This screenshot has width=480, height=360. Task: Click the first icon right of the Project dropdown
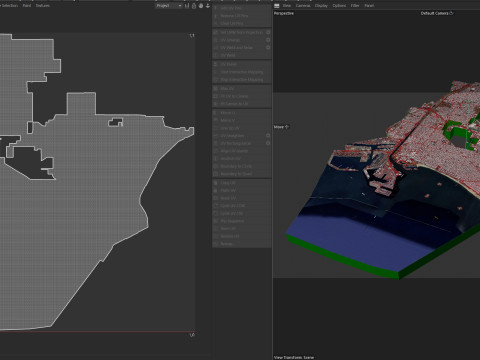pyautogui.click(x=187, y=6)
